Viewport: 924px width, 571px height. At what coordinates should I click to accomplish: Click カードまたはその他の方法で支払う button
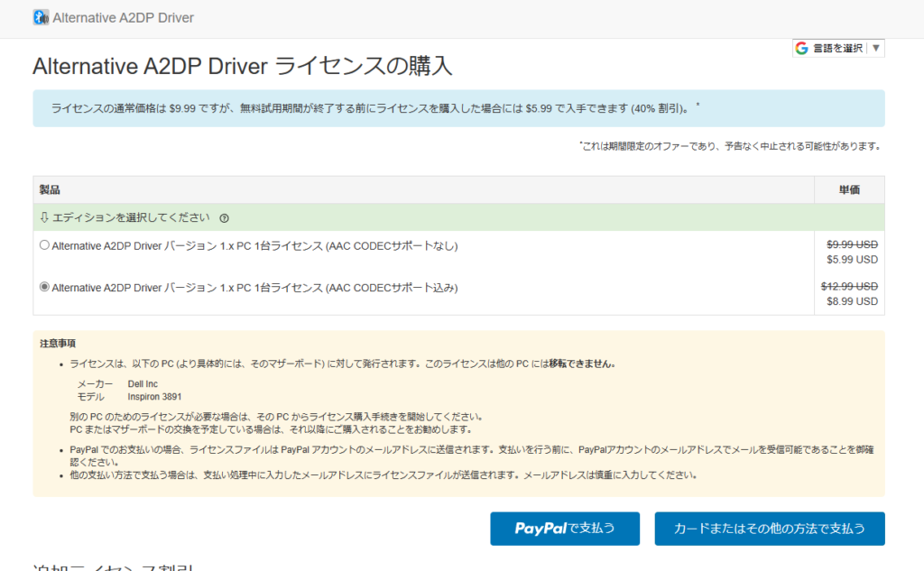click(x=769, y=529)
